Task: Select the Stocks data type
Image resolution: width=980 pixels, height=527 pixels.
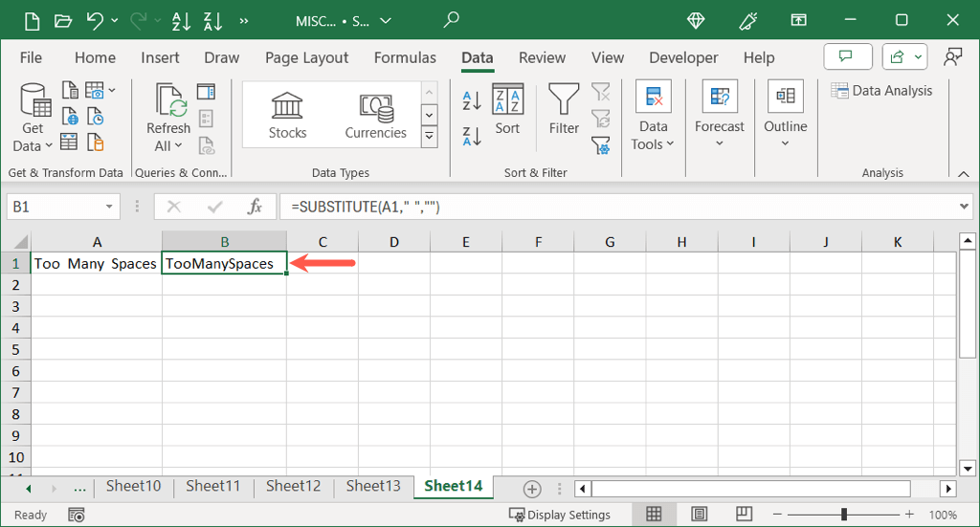Action: tap(287, 115)
